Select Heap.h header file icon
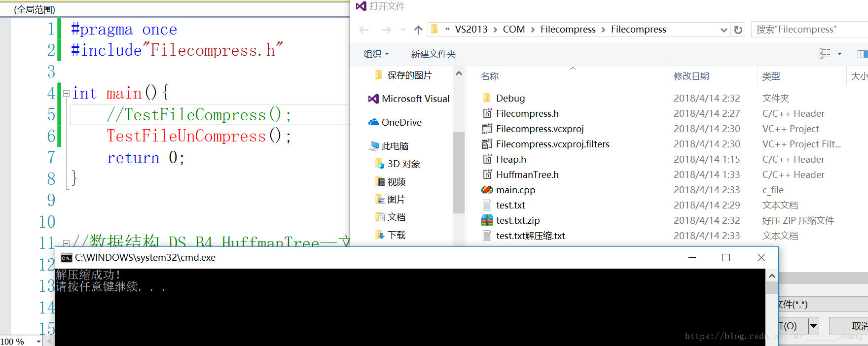This screenshot has width=868, height=346. (487, 159)
